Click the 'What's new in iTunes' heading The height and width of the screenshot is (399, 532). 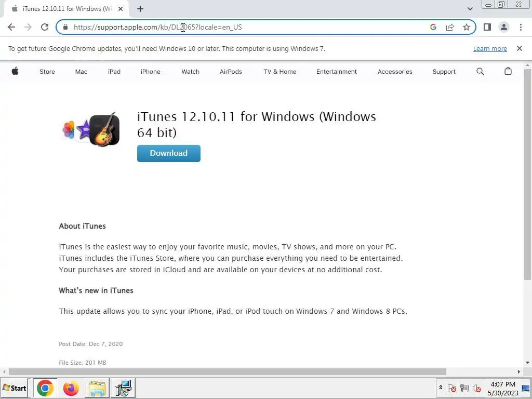[96, 290]
